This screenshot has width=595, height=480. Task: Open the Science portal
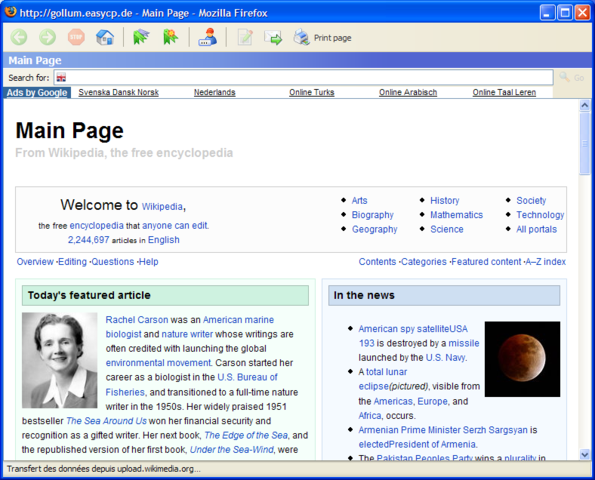click(447, 229)
